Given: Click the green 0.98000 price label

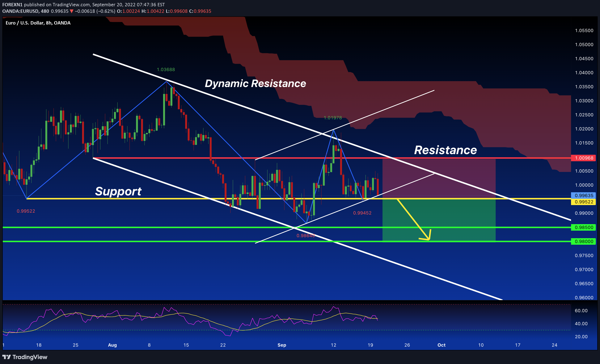Looking at the screenshot, I should (x=583, y=242).
